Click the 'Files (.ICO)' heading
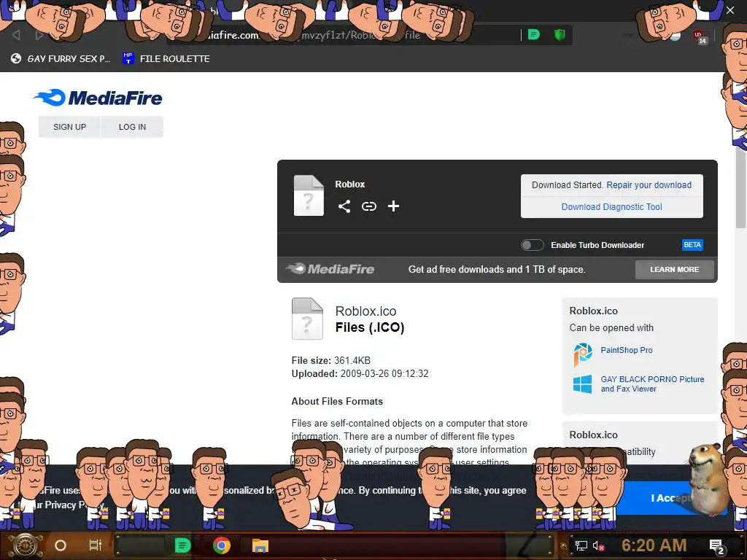The image size is (747, 560). click(370, 327)
